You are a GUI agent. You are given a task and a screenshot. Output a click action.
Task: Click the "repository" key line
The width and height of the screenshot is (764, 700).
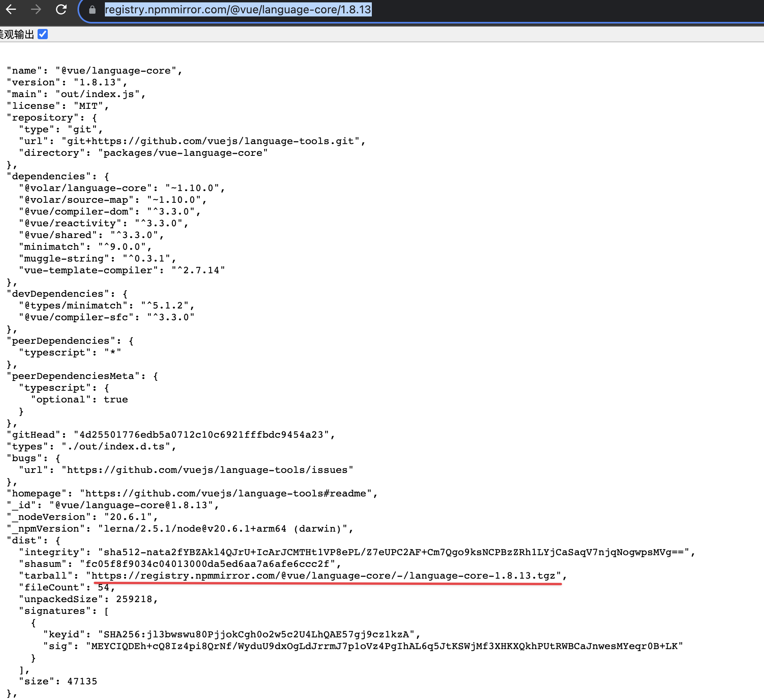click(52, 118)
